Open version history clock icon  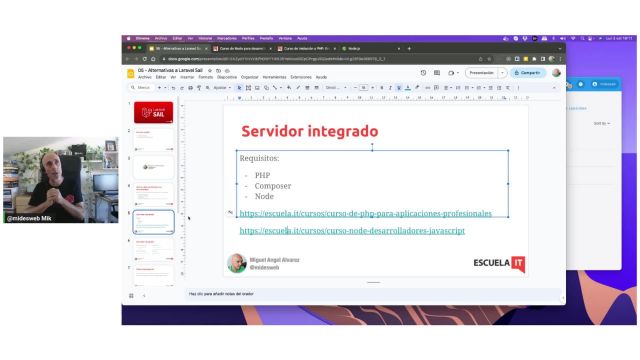423,73
